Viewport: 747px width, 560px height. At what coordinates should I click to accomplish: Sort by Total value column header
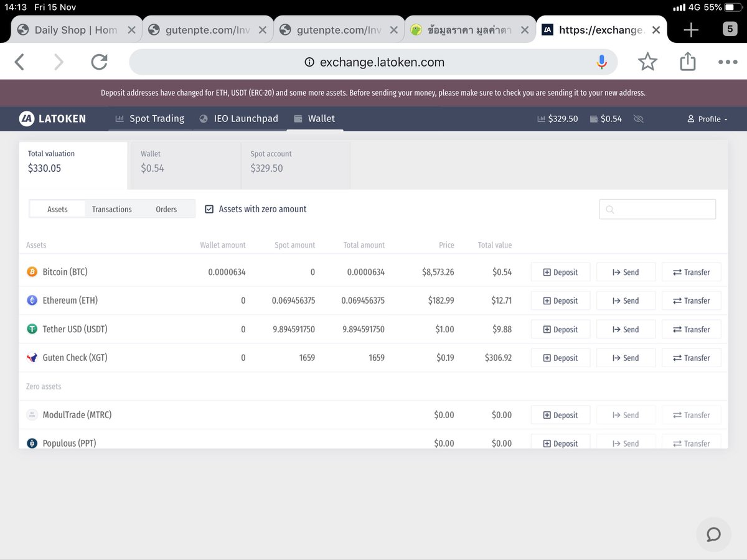tap(495, 245)
